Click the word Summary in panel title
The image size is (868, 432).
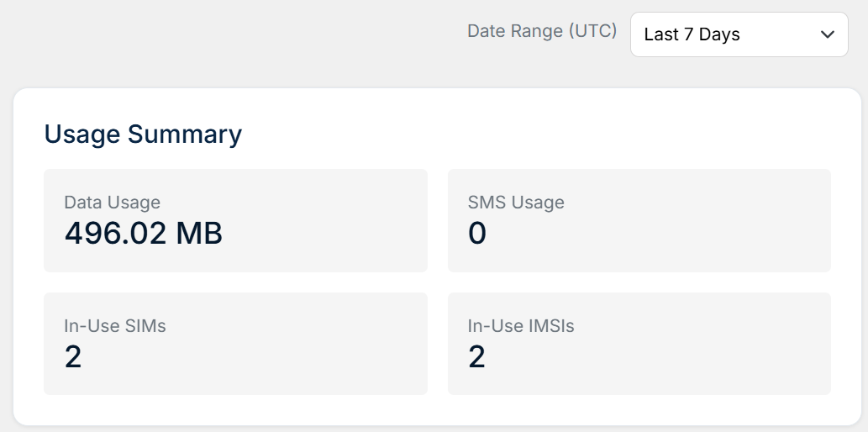(x=185, y=135)
